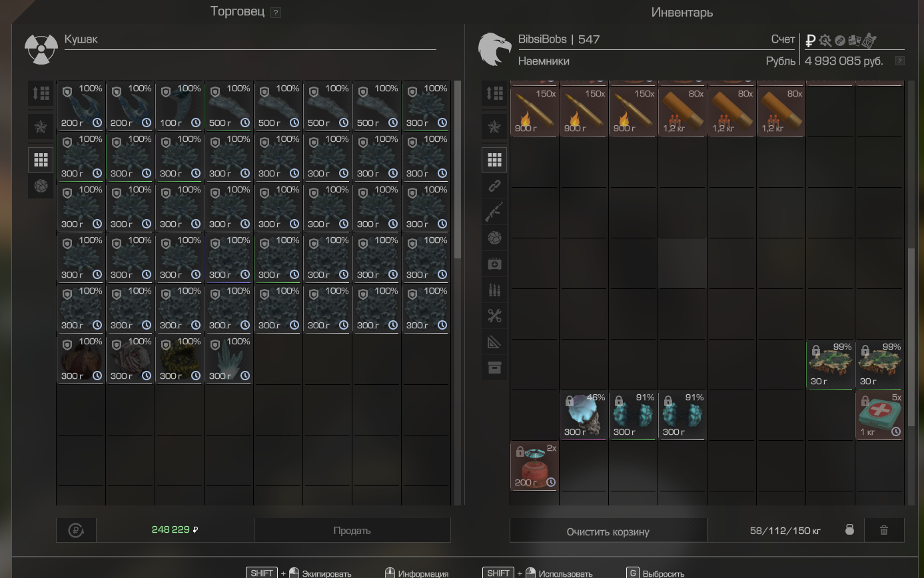The image size is (924, 578).
Task: Click the help icon next to Торговец
Action: 276,12
